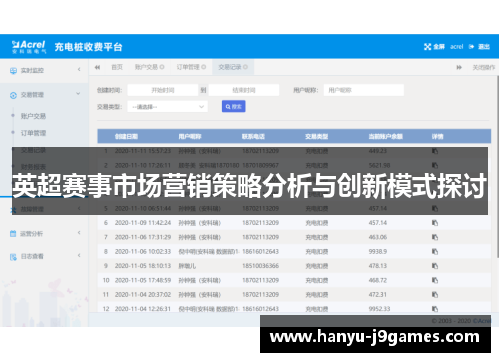Open the 交易类型 请选择 dropdown

click(x=167, y=107)
